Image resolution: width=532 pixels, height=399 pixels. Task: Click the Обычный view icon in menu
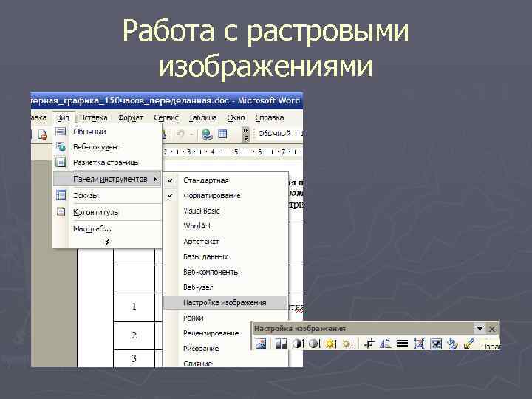(61, 132)
